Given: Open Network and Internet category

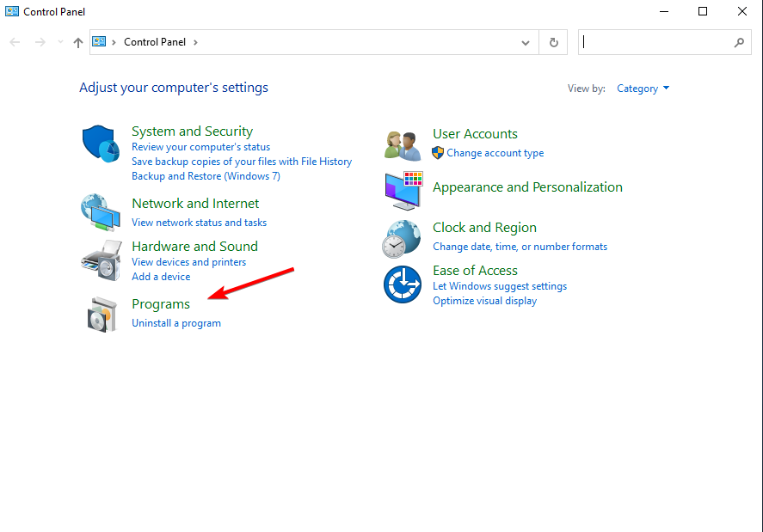Looking at the screenshot, I should pos(195,204).
